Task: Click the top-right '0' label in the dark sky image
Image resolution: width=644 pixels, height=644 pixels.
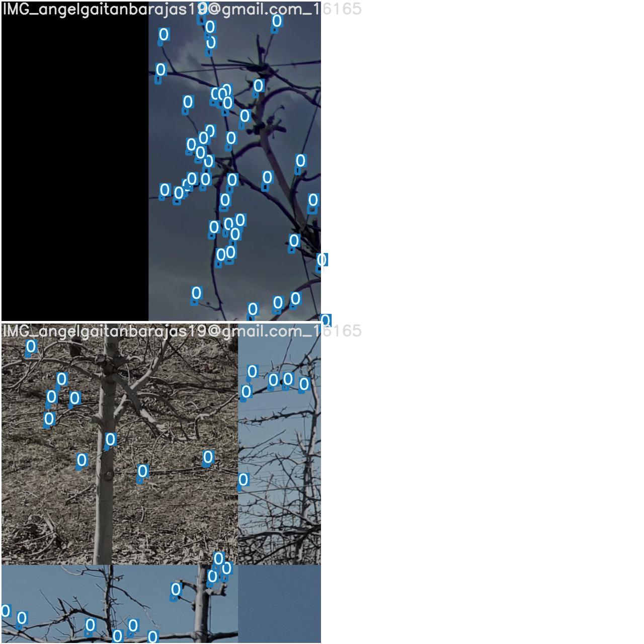Action: [x=277, y=21]
